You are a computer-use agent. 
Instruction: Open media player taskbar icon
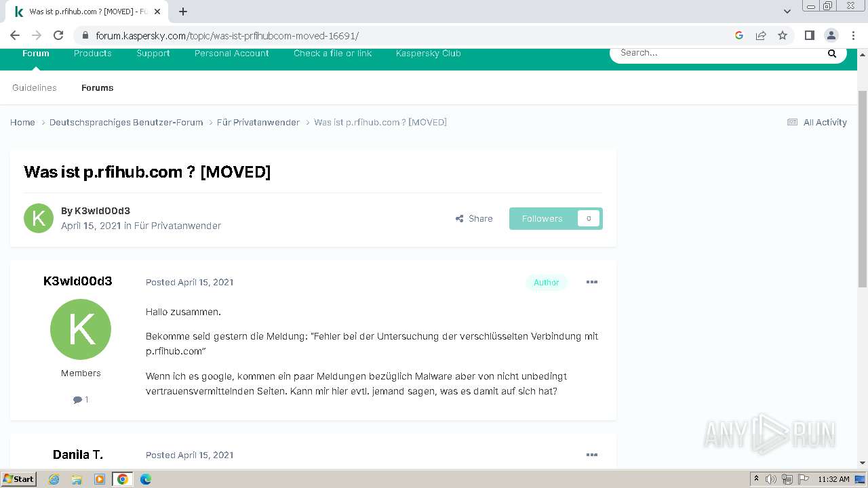pyautogui.click(x=100, y=479)
